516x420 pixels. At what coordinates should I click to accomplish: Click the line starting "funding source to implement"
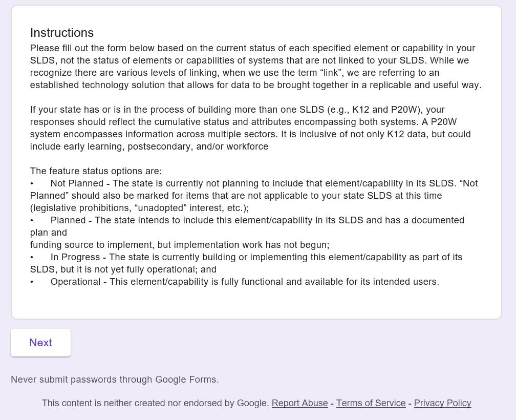179,245
